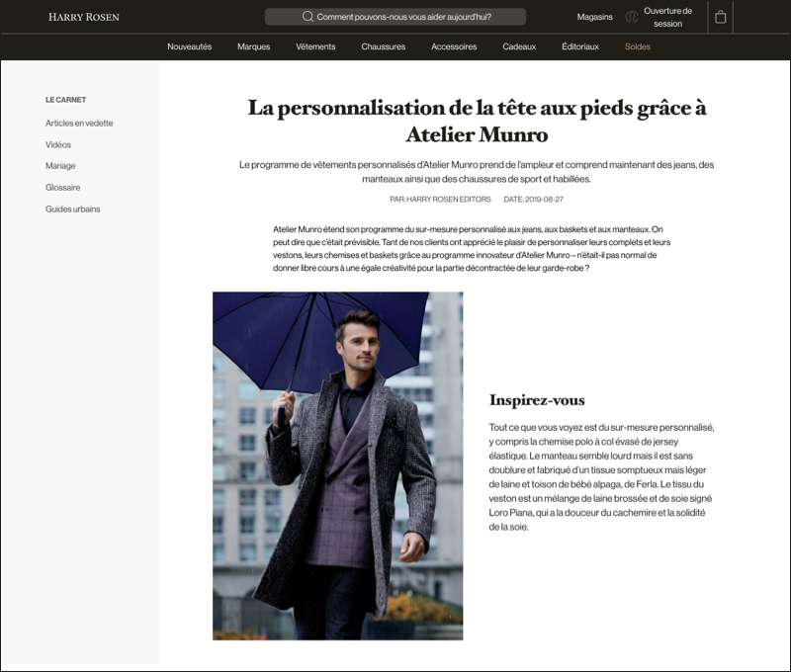Click the Le Carnet sidebar heading

pos(65,100)
